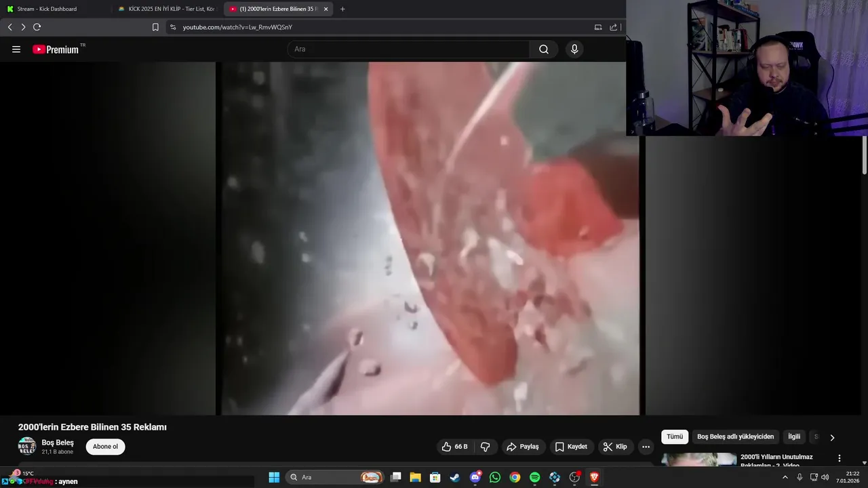This screenshot has width=868, height=488.
Task: Focus the YouTube Ara search box
Action: (x=408, y=49)
